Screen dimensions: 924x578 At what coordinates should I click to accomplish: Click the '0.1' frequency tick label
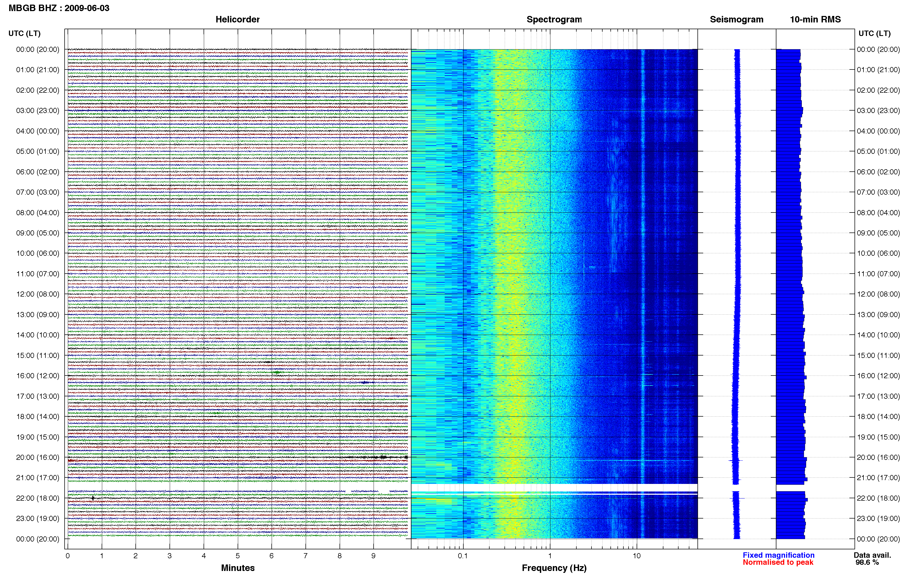pyautogui.click(x=463, y=556)
